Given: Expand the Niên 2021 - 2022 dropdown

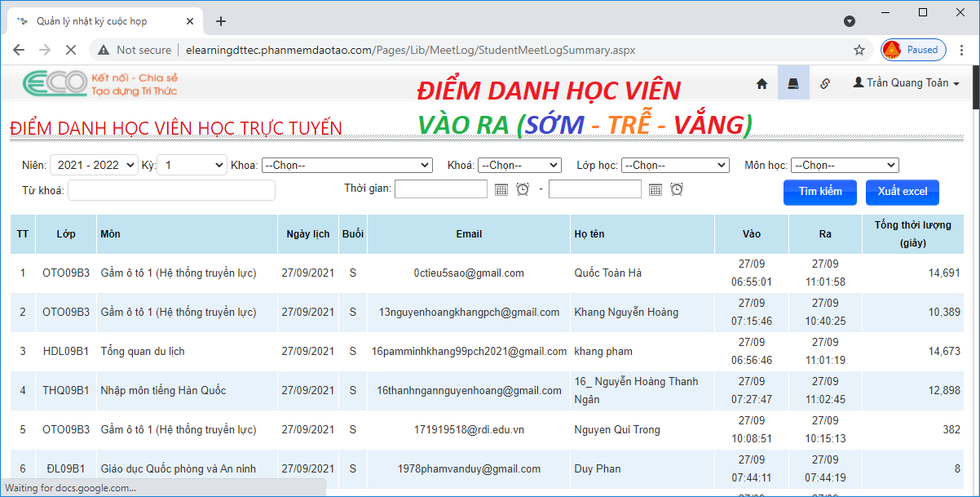Looking at the screenshot, I should click(94, 166).
